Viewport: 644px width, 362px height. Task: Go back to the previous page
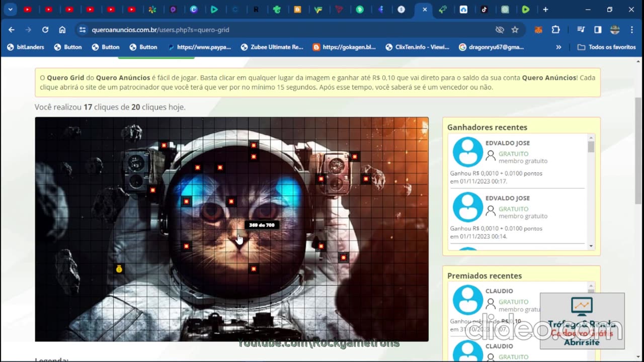[x=12, y=30]
